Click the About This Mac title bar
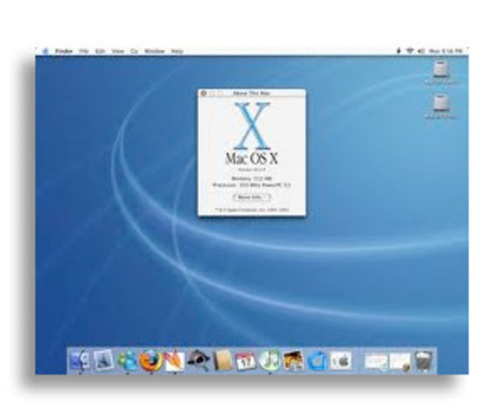Image resolution: width=504 pixels, height=420 pixels. click(252, 94)
